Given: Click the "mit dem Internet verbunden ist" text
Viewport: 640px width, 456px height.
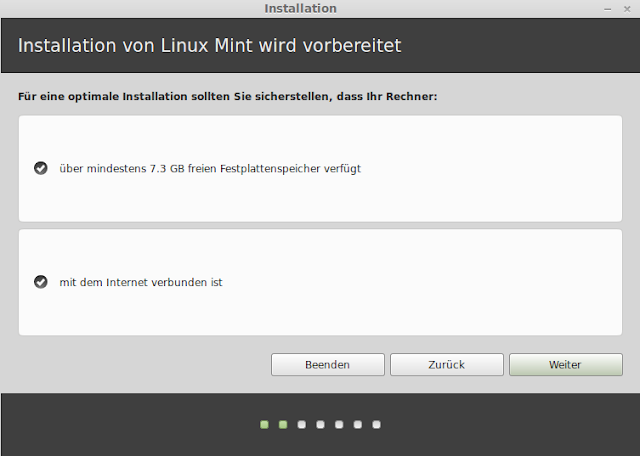Looking at the screenshot, I should click(x=141, y=282).
